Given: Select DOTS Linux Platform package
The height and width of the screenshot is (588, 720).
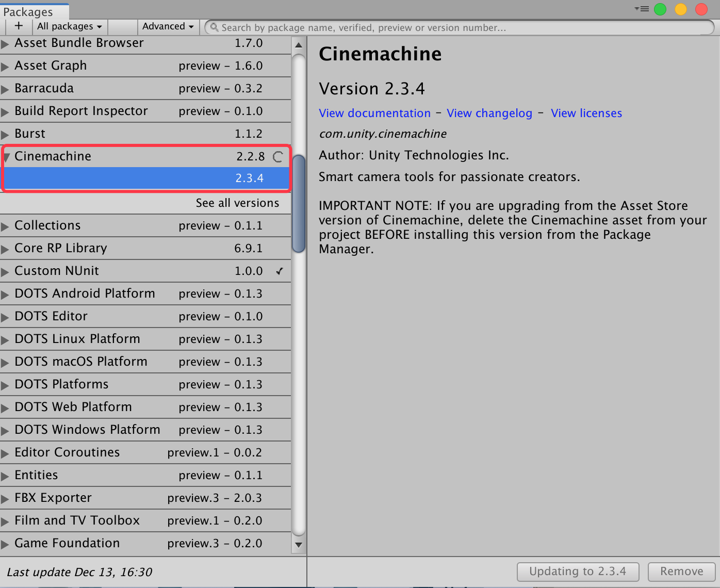Looking at the screenshot, I should point(145,339).
